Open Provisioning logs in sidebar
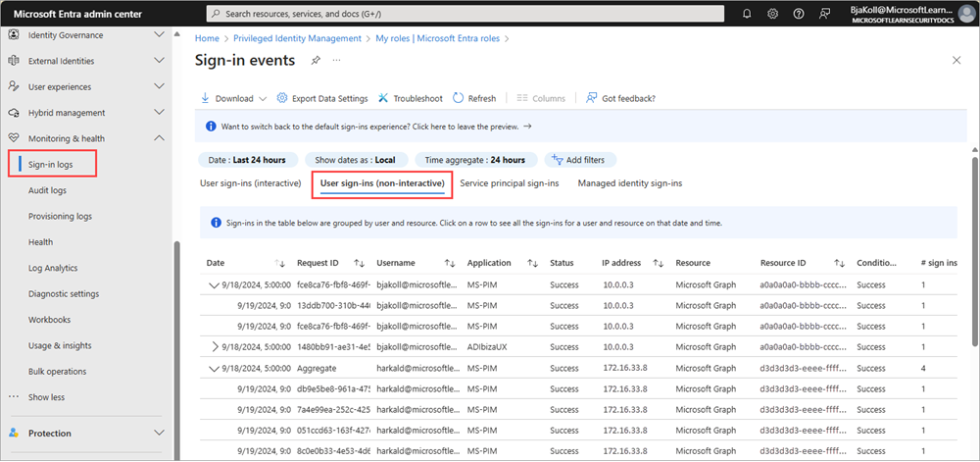This screenshot has width=980, height=462. click(60, 217)
